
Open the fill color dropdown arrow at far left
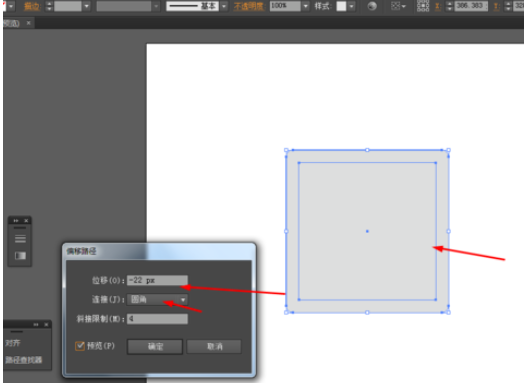(x=11, y=6)
